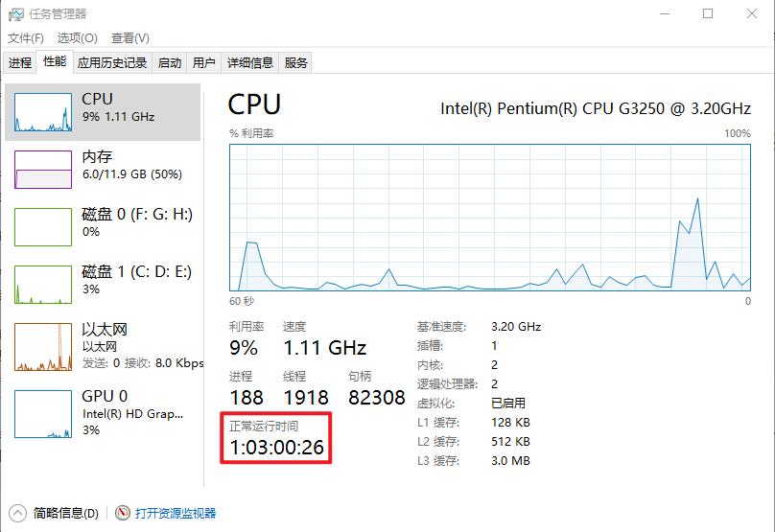Switch to the 详细信息 tab
This screenshot has height=532, width=775.
249,63
